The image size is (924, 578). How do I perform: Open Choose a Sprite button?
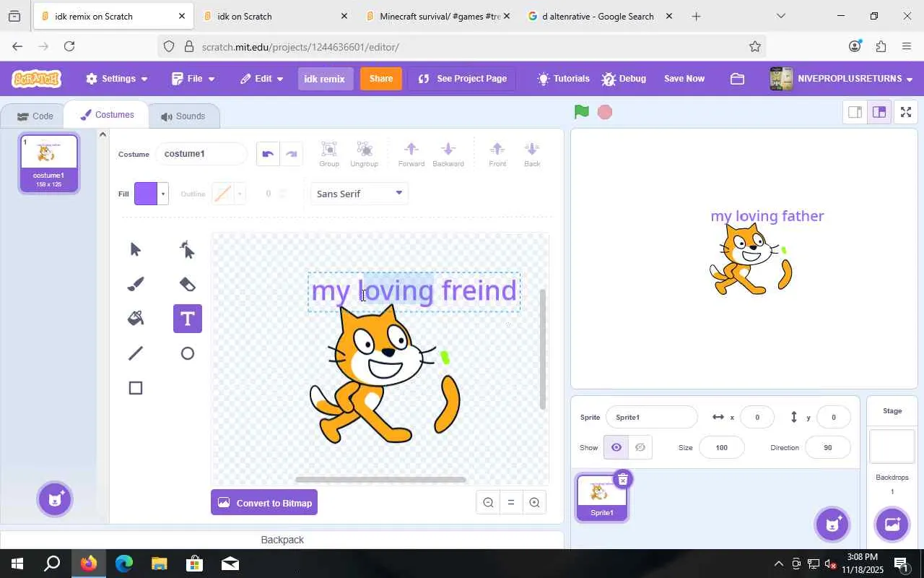point(832,524)
